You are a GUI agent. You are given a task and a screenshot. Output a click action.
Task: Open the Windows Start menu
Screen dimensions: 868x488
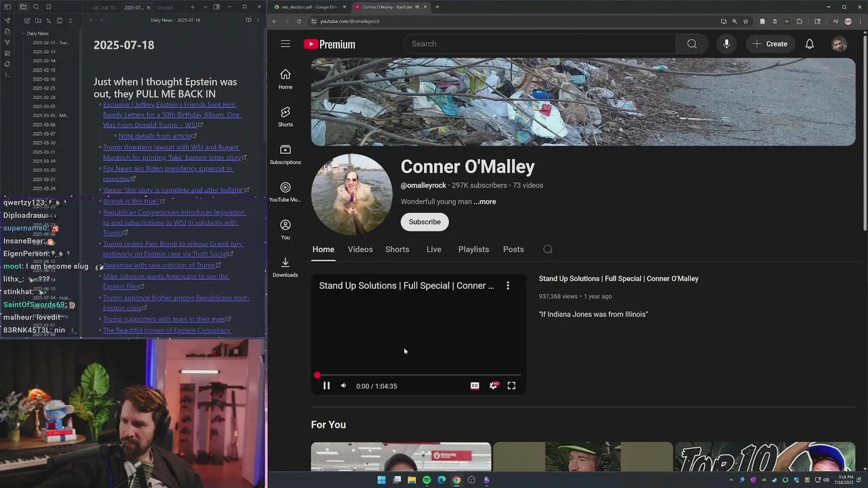click(382, 480)
